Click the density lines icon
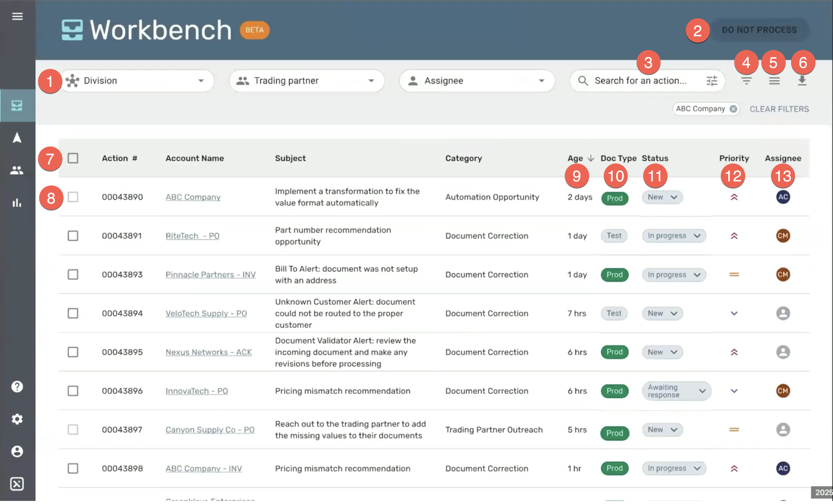Screen dimensions: 833x504 [x=774, y=81]
